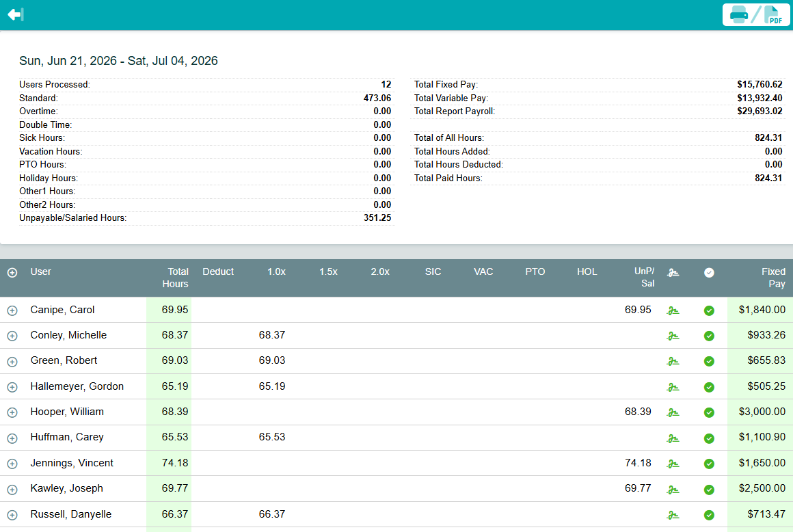Click signature icon for Hooper, William

point(673,412)
